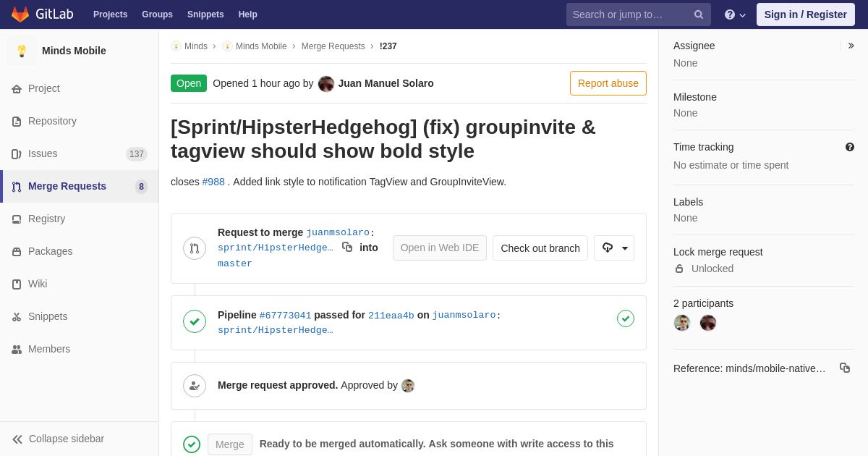This screenshot has width=868, height=456.
Task: Click the Merge Requests icon in sidebar
Action: pyautogui.click(x=17, y=187)
